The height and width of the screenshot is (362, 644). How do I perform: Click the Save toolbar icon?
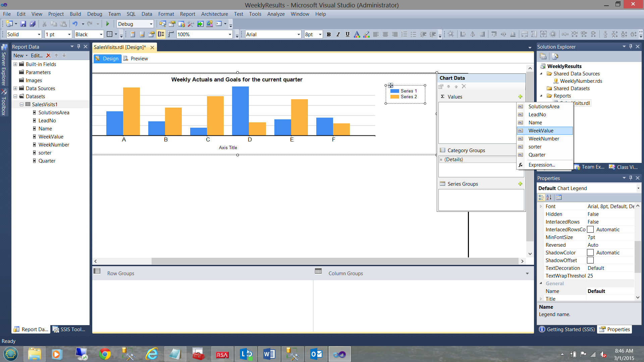pos(23,24)
